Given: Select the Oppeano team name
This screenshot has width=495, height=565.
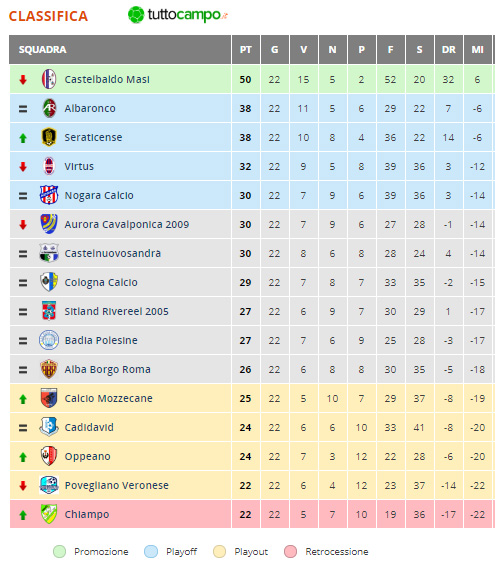Looking at the screenshot, I should click(87, 456).
